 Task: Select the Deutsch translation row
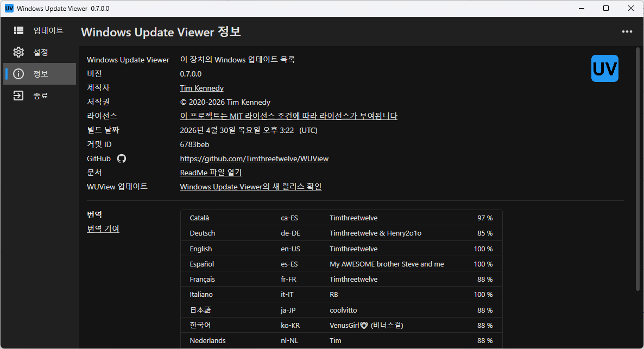(342, 233)
